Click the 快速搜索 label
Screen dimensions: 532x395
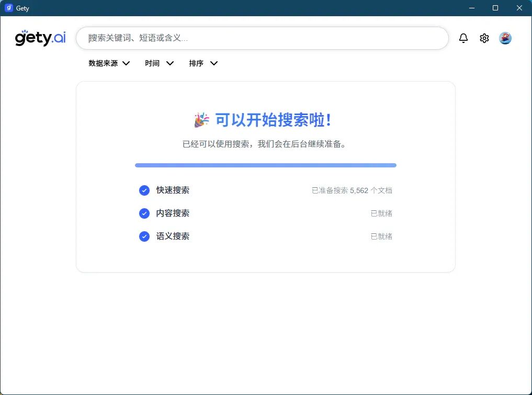tap(173, 190)
